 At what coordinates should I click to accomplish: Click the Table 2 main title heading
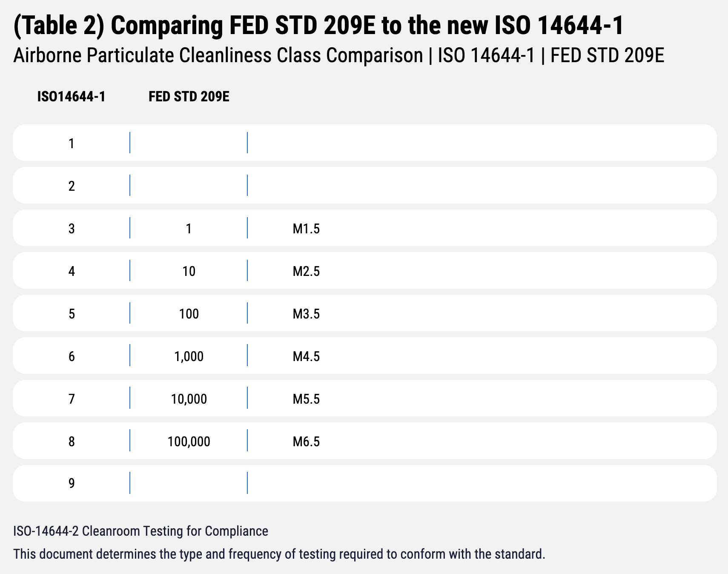tap(318, 26)
